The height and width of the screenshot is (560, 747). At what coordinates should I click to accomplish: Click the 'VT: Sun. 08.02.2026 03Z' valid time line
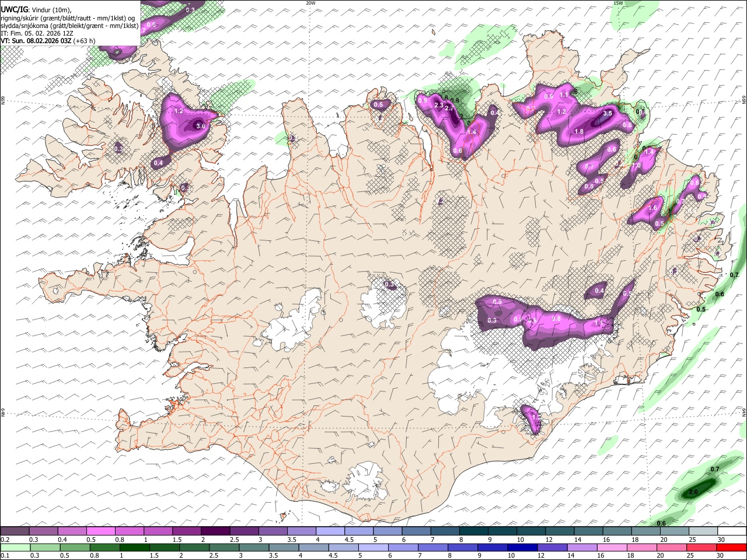tap(36, 41)
